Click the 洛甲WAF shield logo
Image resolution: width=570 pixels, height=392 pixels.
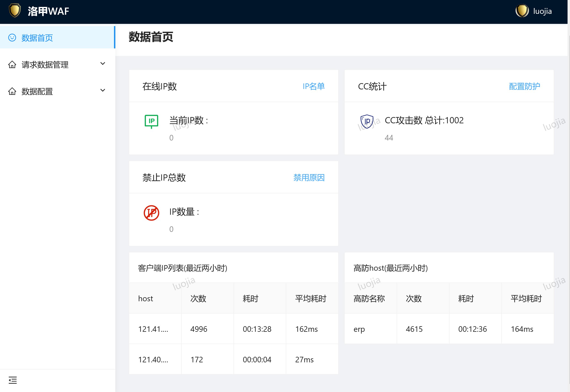tap(15, 11)
